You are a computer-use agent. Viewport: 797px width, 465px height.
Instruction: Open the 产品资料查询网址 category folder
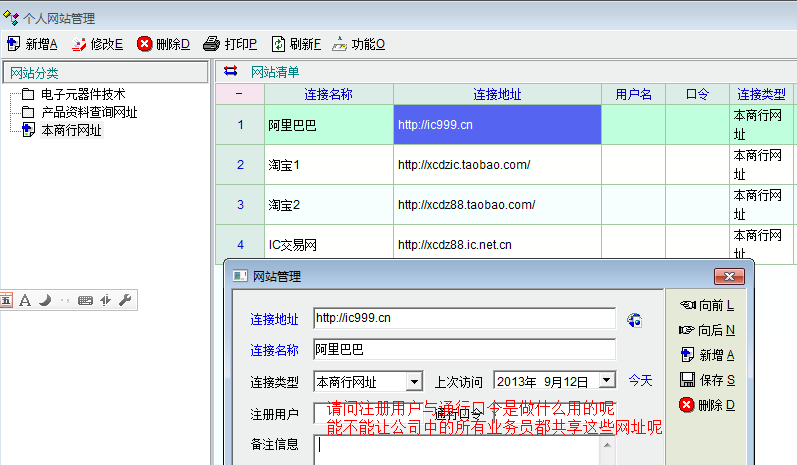88,112
